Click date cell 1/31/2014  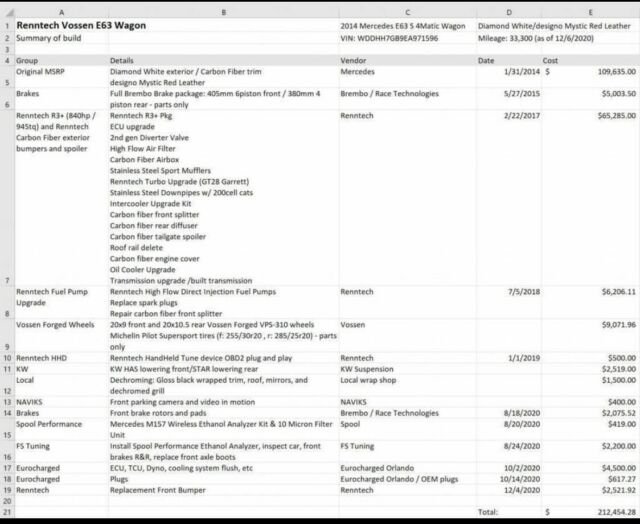pyautogui.click(x=509, y=77)
